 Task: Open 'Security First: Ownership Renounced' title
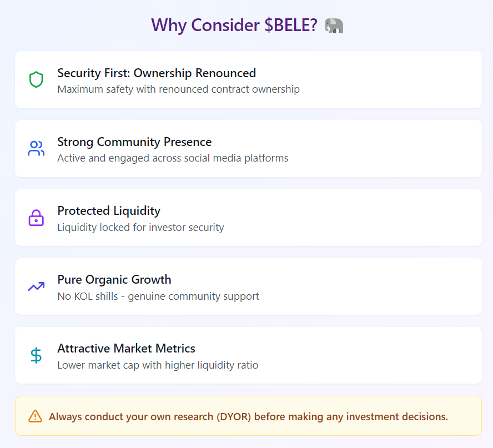click(x=157, y=73)
